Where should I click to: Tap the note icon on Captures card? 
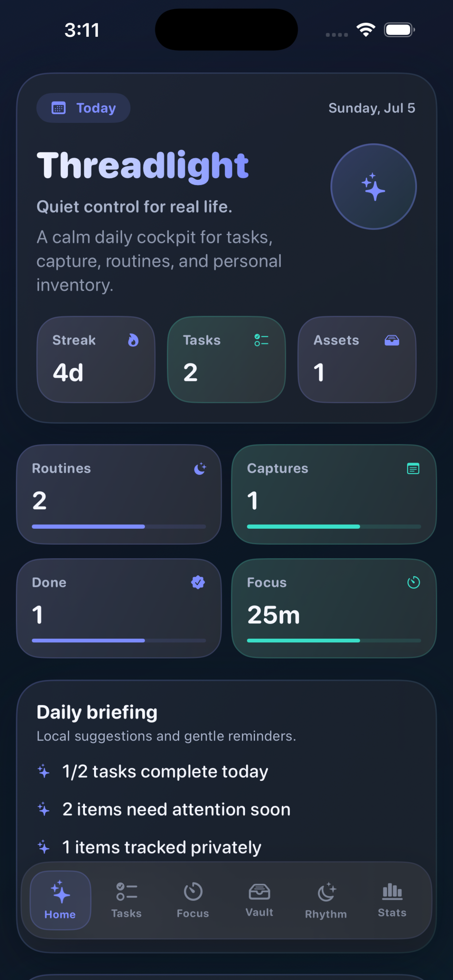tap(413, 468)
